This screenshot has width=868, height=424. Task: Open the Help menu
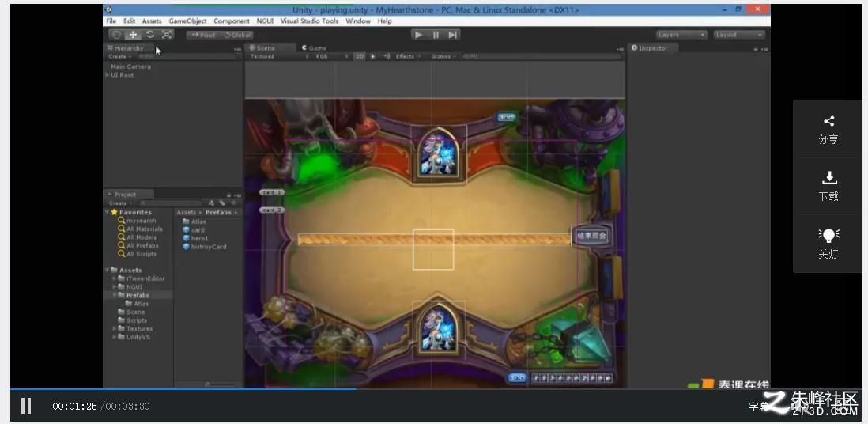385,21
